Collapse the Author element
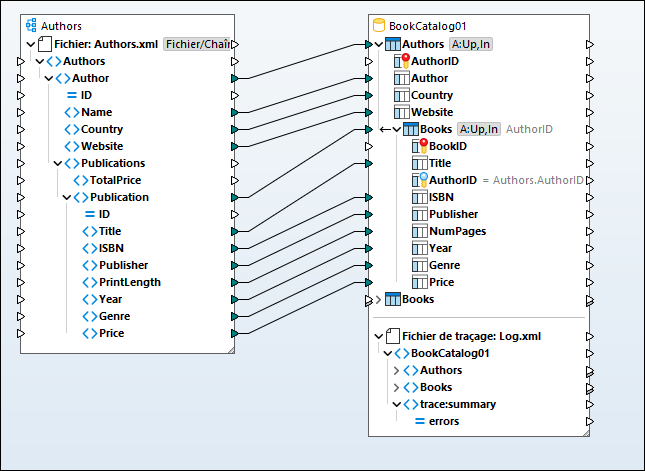The height and width of the screenshot is (471, 645). [x=48, y=78]
